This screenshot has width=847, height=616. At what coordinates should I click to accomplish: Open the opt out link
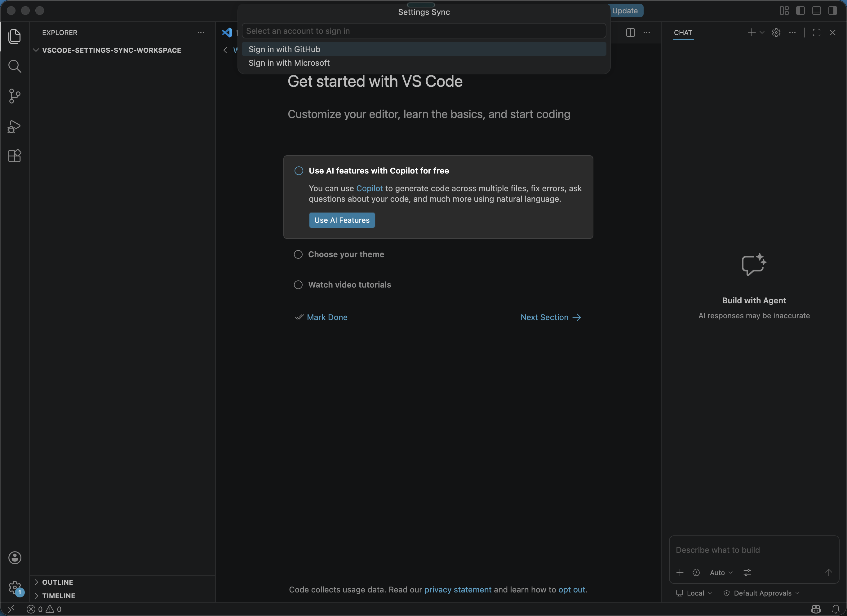click(572, 589)
